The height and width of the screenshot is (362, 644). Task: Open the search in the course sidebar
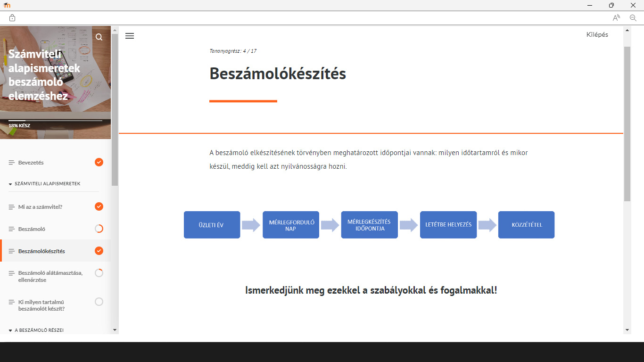[99, 37]
